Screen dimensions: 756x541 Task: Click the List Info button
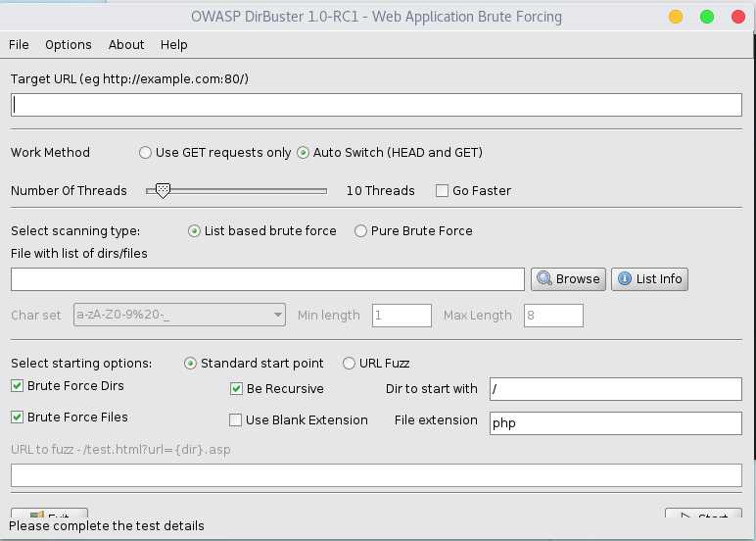[x=649, y=279]
